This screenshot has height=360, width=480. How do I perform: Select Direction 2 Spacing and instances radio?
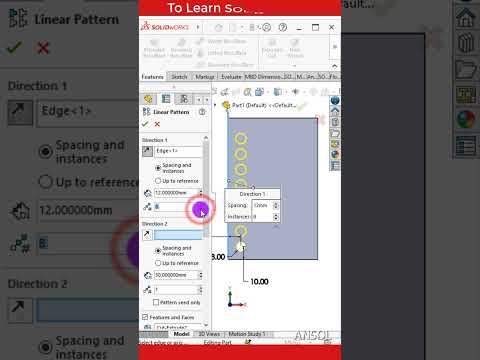158,250
